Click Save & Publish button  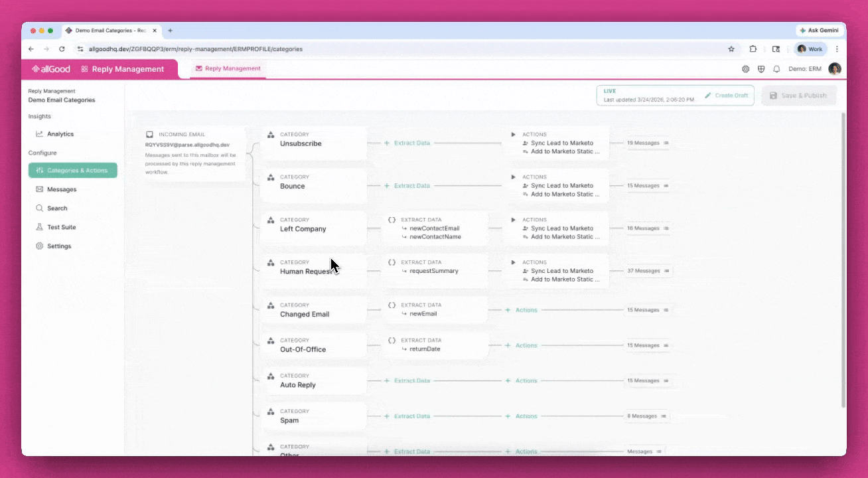tap(799, 96)
